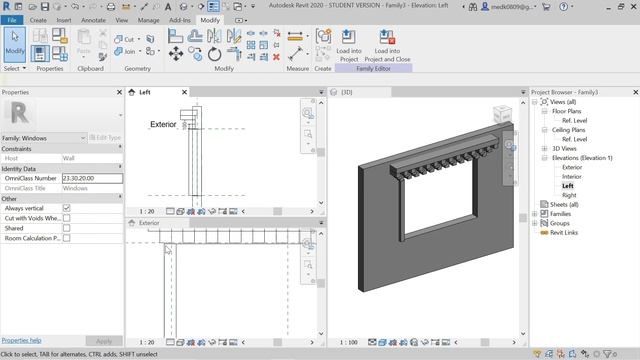Click the Join geometry tool
This screenshot has height=360, width=640.
pyautogui.click(x=125, y=51)
